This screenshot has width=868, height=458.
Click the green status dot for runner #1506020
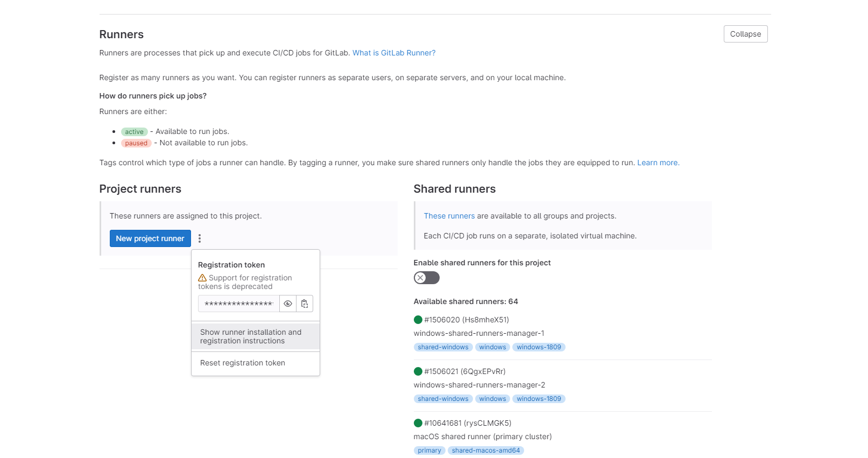(418, 320)
